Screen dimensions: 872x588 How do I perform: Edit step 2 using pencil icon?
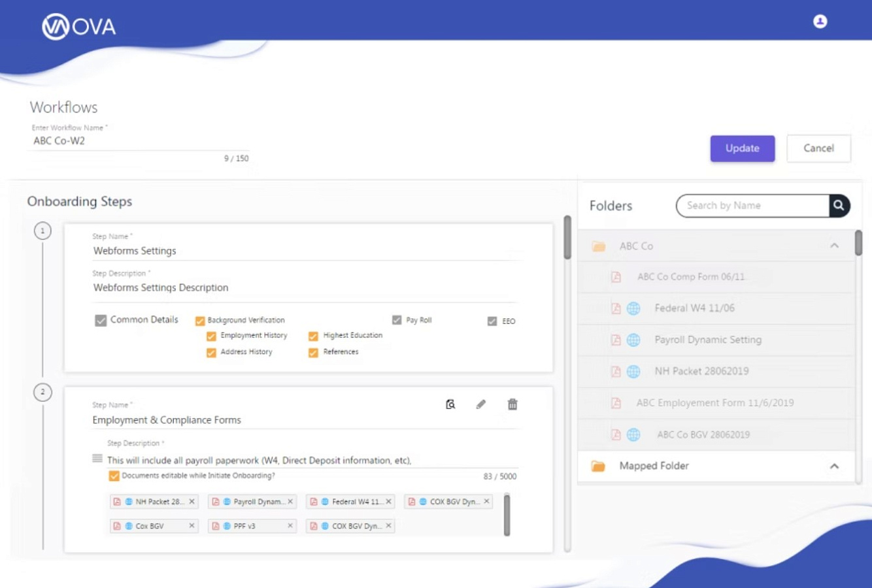point(481,404)
